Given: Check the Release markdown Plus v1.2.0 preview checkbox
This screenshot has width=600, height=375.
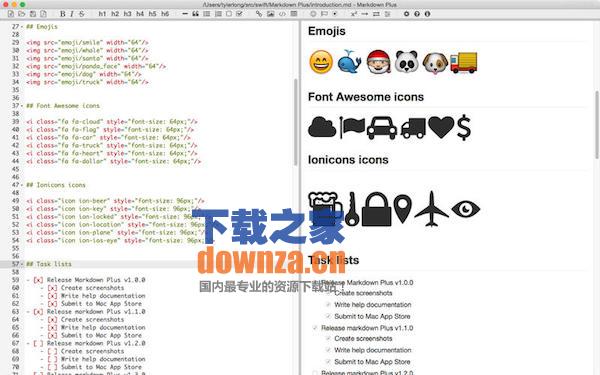Looking at the screenshot, I should [x=315, y=372].
